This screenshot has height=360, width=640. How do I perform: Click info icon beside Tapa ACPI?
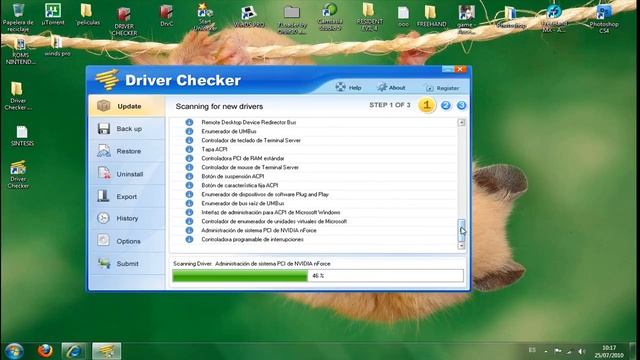(189, 149)
